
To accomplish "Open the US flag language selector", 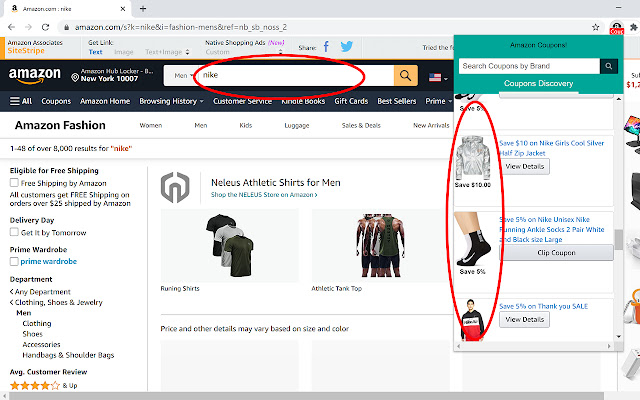I will [x=438, y=77].
